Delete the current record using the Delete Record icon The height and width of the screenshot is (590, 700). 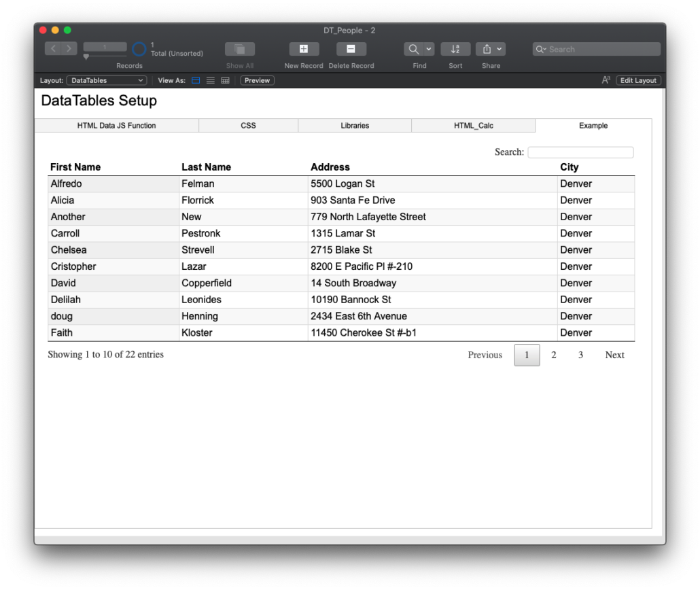351,48
